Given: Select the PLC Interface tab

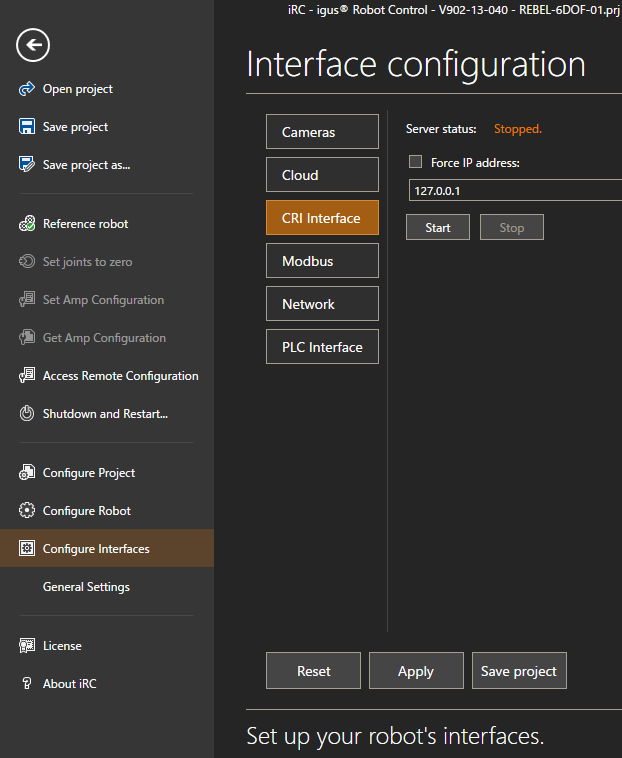Looking at the screenshot, I should [x=322, y=347].
